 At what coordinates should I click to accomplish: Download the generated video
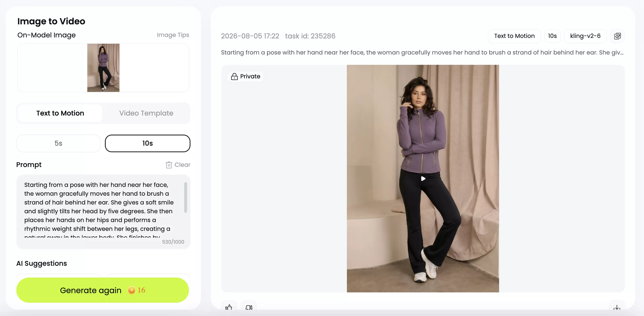(x=617, y=307)
